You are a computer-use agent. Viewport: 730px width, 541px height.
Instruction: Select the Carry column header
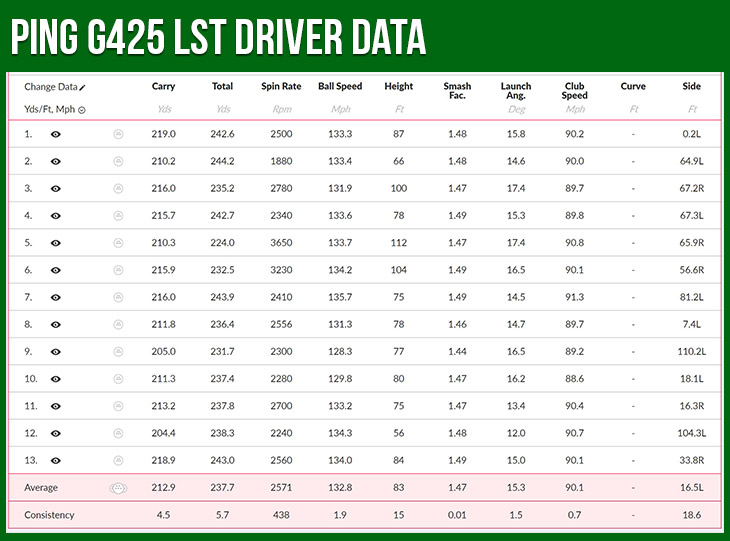coord(163,86)
